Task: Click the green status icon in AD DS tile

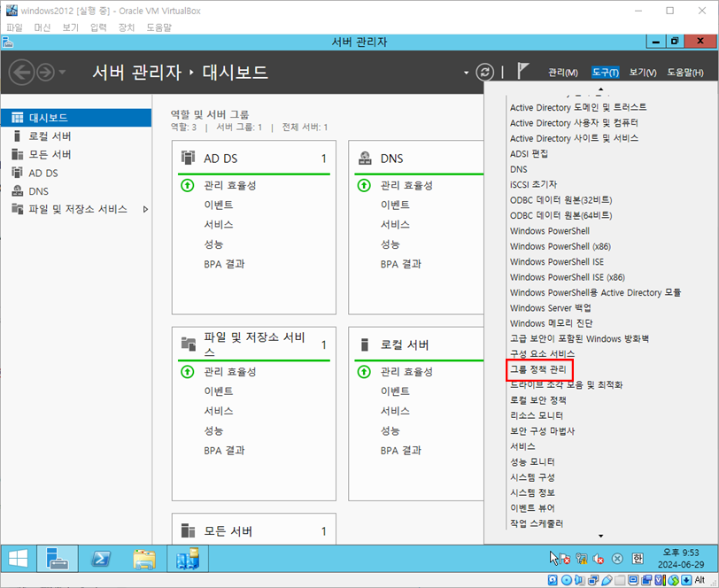Action: [x=188, y=185]
